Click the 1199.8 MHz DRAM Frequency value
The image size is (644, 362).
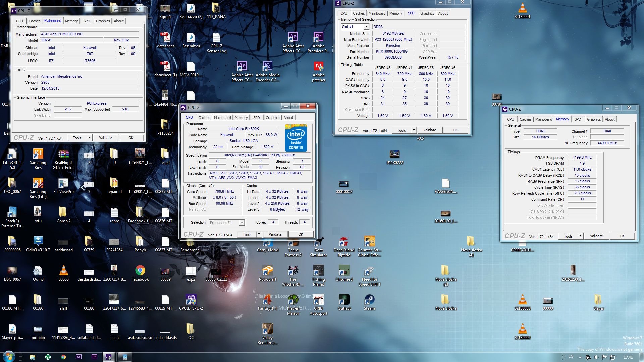582,157
